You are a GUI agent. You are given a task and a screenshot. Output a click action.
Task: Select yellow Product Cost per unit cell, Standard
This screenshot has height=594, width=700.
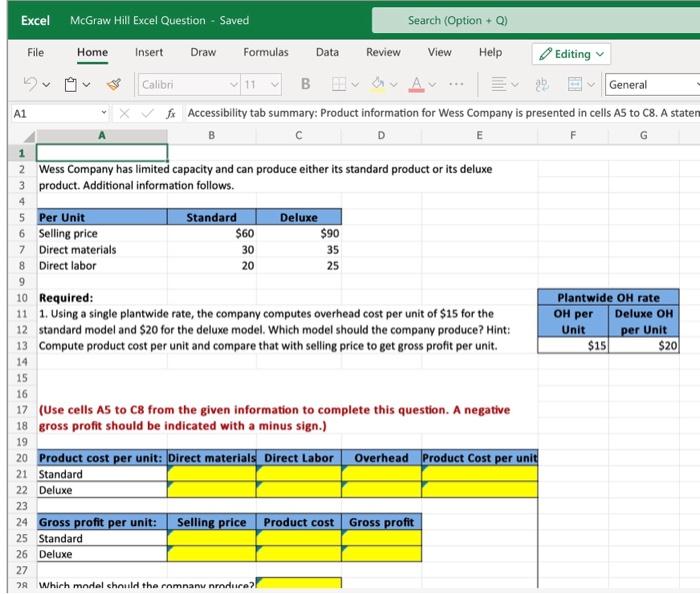coord(479,474)
